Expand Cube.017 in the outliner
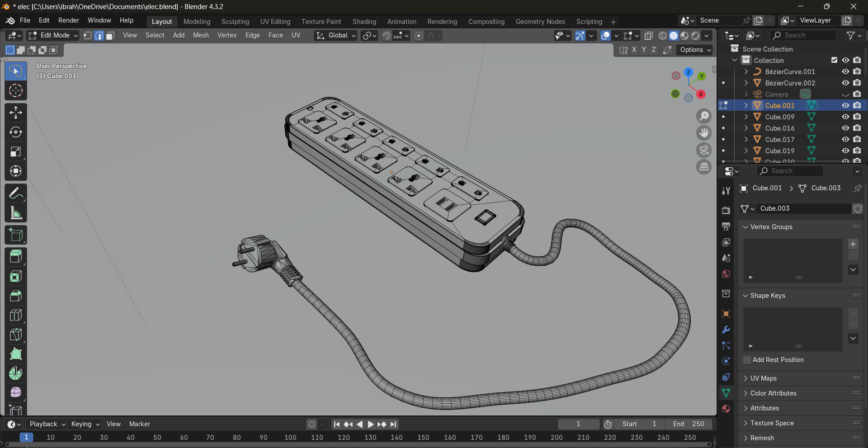Viewport: 868px width, 448px height. click(746, 139)
